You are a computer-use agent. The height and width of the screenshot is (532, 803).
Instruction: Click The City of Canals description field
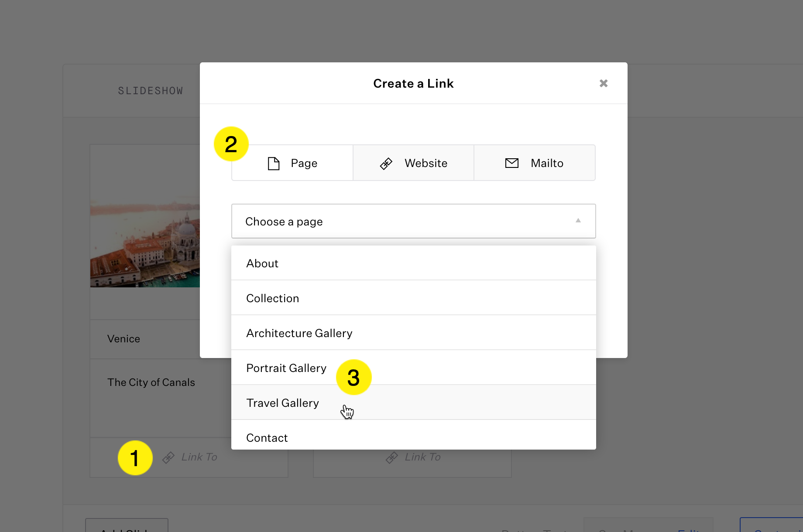coord(151,382)
